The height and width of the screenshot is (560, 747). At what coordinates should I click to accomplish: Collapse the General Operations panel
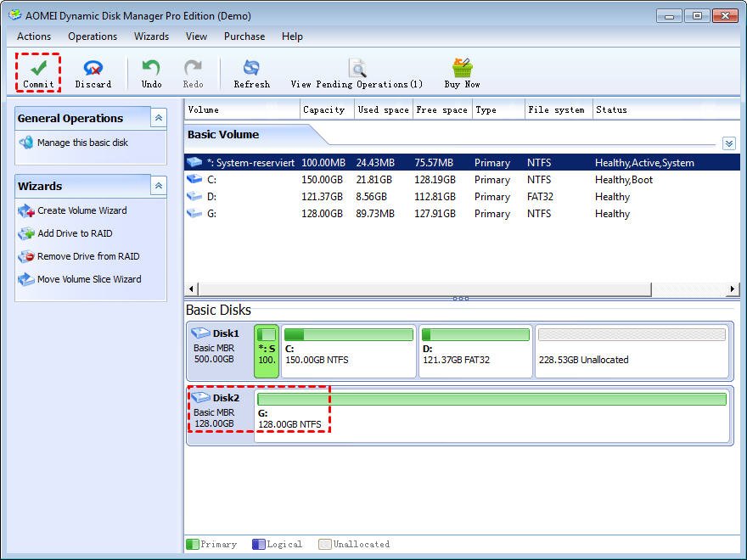159,118
